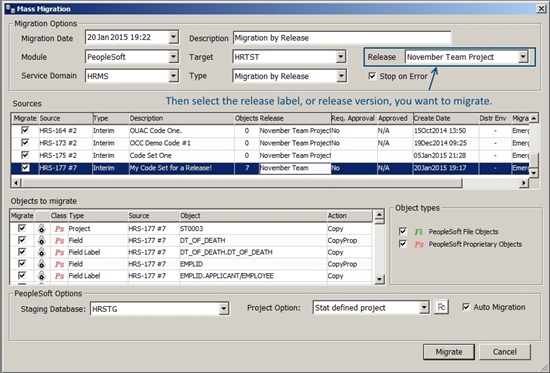Click the Ps class icon for DT_OF_DEATH field
550x373 pixels.
60,241
